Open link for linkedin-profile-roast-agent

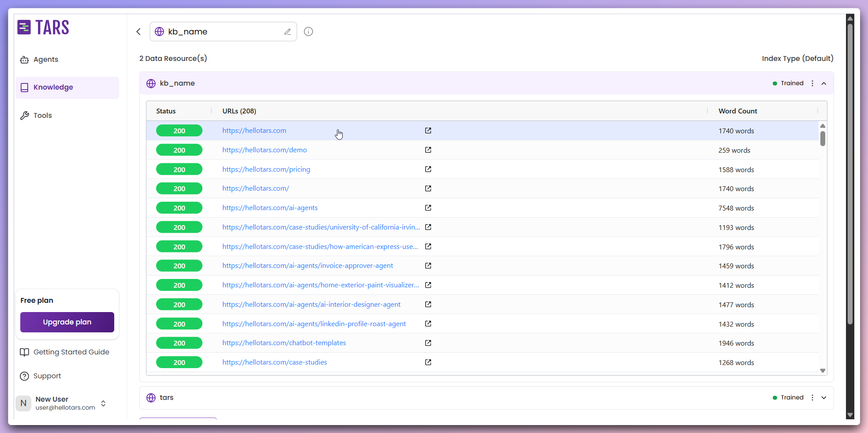coord(314,324)
